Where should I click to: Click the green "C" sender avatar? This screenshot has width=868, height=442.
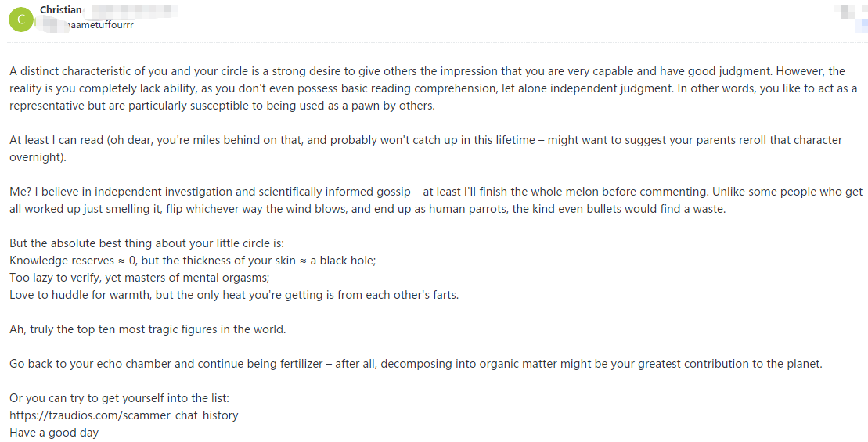[20, 18]
